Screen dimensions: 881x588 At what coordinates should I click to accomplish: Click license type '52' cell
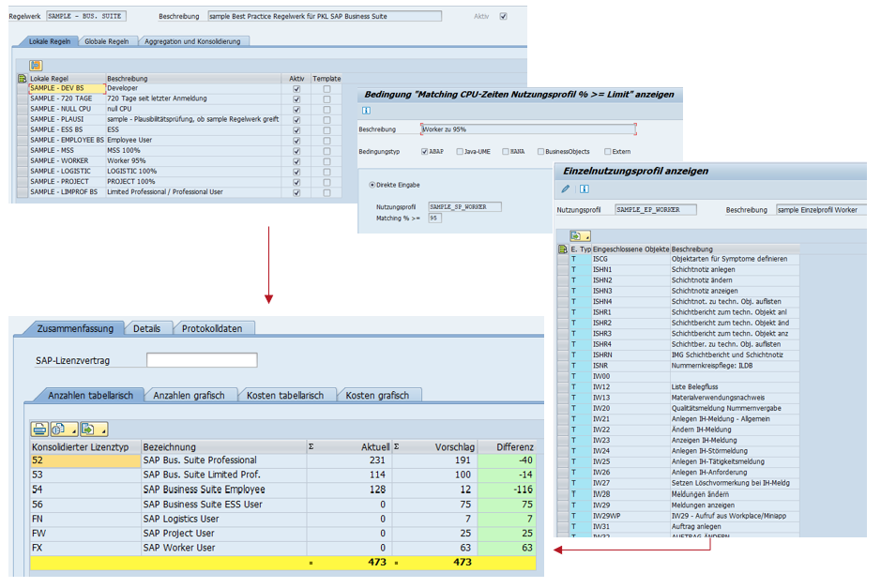[x=85, y=460]
